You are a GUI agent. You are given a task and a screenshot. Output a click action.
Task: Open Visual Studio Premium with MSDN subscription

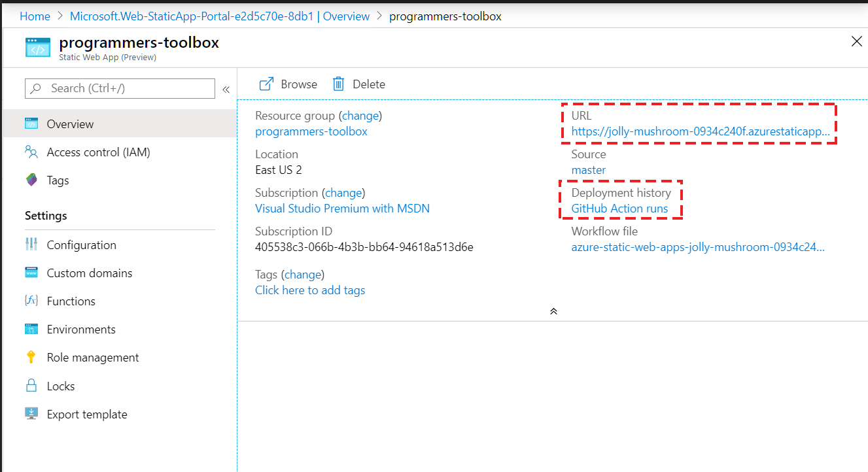tap(342, 209)
